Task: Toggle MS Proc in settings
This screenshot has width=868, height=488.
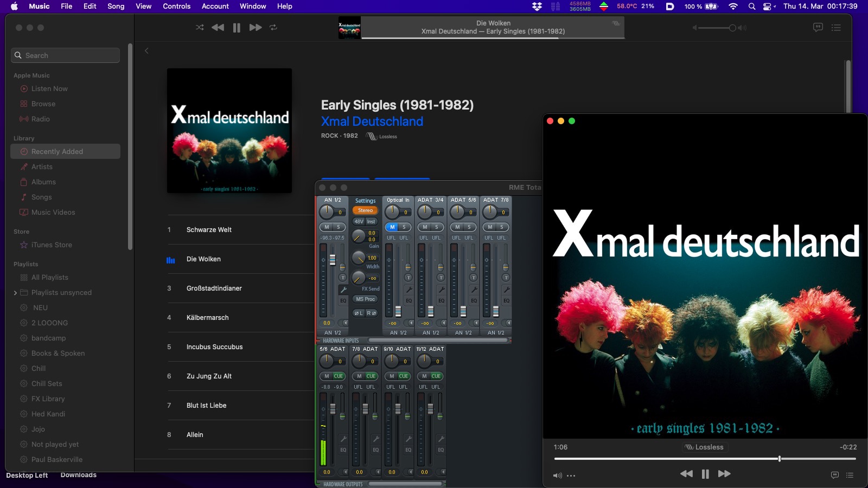Action: pos(365,299)
